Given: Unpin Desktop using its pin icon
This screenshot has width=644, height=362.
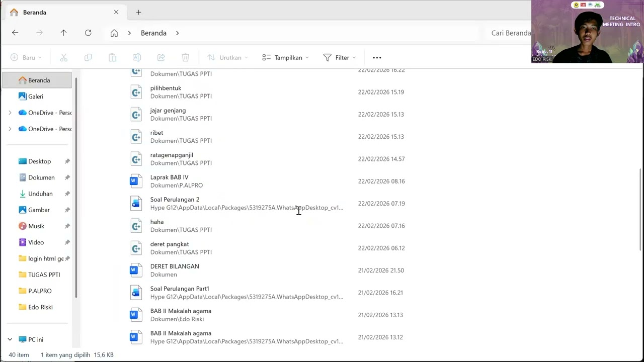Looking at the screenshot, I should click(x=67, y=161).
